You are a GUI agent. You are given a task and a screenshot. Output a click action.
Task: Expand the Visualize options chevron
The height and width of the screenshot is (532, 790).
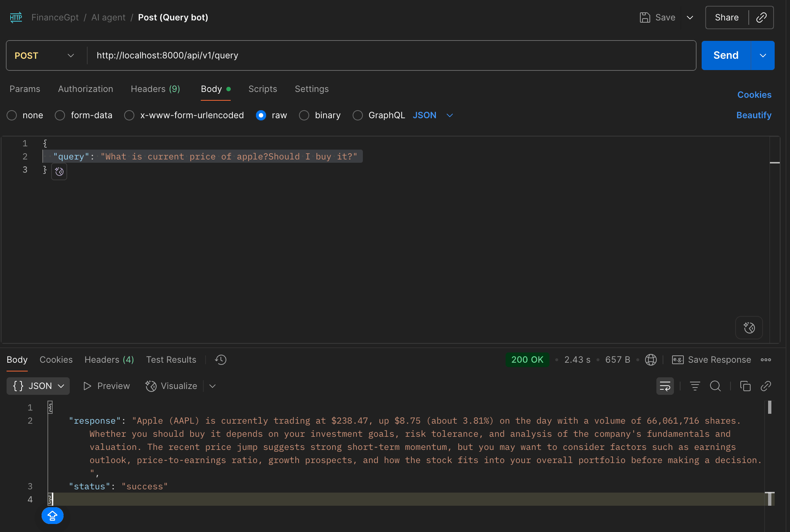[212, 386]
